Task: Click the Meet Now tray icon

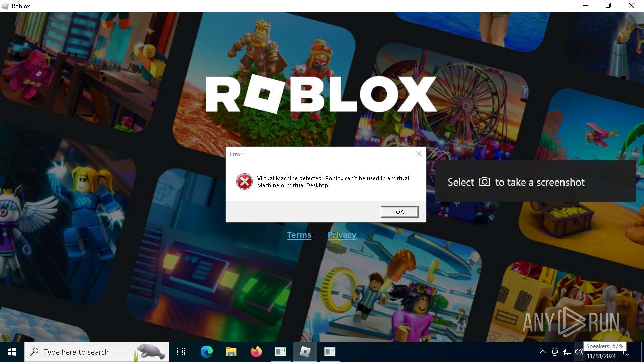Action: 555,352
